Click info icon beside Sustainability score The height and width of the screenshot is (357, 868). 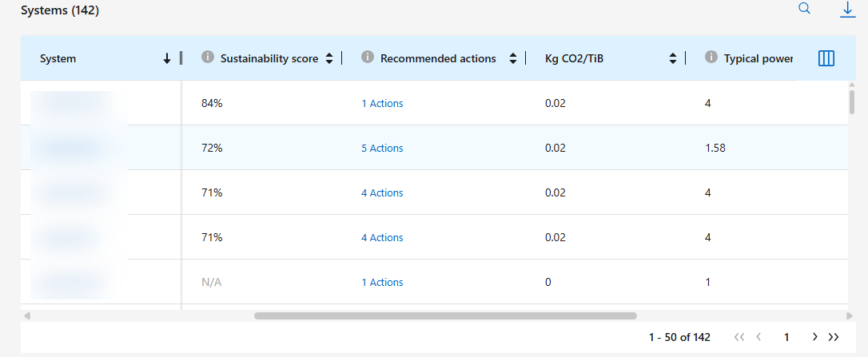coord(208,58)
